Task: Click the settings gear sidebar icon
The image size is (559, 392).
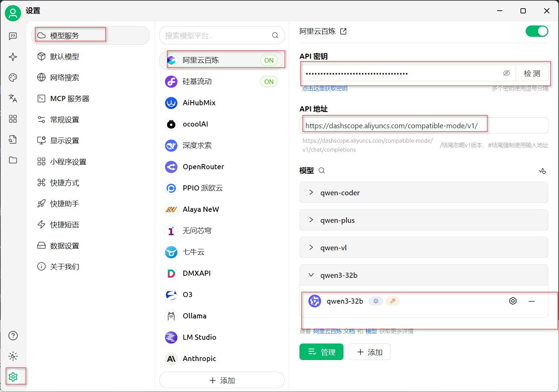Action: 13,377
